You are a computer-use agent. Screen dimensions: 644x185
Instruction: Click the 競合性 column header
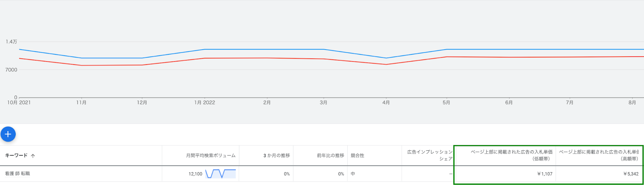[x=357, y=156]
